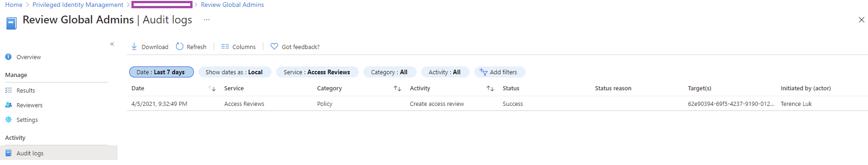Open the Category: All filter
Viewport: 868px width, 165px height.
(x=390, y=72)
